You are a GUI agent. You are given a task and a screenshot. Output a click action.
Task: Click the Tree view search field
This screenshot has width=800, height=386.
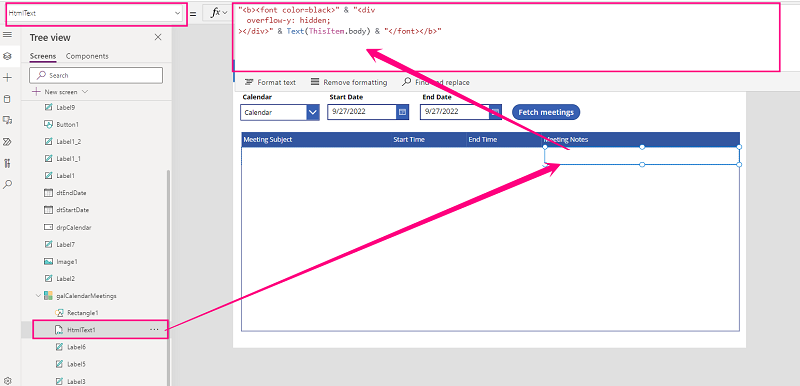pyautogui.click(x=96, y=75)
